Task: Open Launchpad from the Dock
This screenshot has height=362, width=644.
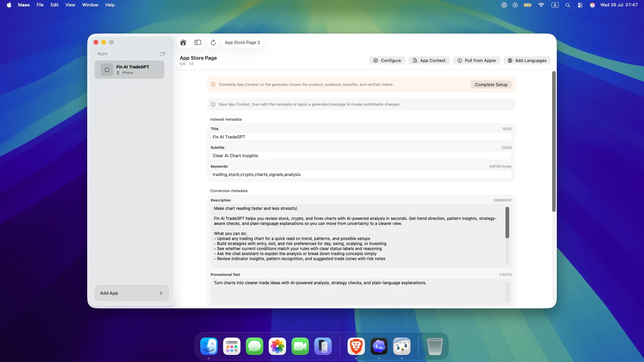Action: coord(232,346)
